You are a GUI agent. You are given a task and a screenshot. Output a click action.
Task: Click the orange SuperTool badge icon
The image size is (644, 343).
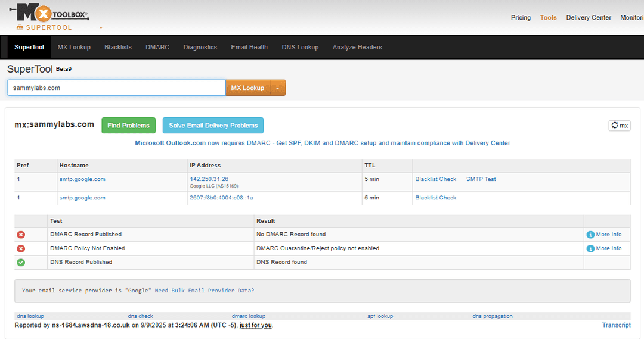point(21,27)
